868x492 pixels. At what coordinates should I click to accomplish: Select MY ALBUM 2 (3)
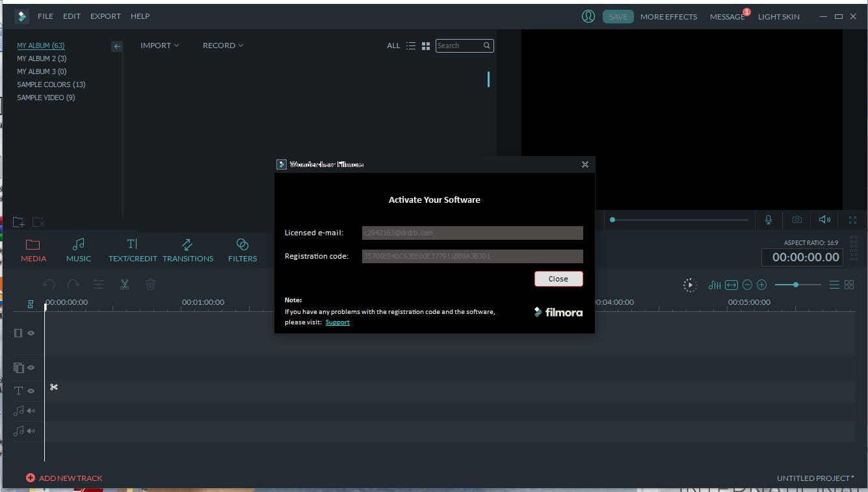click(x=42, y=58)
